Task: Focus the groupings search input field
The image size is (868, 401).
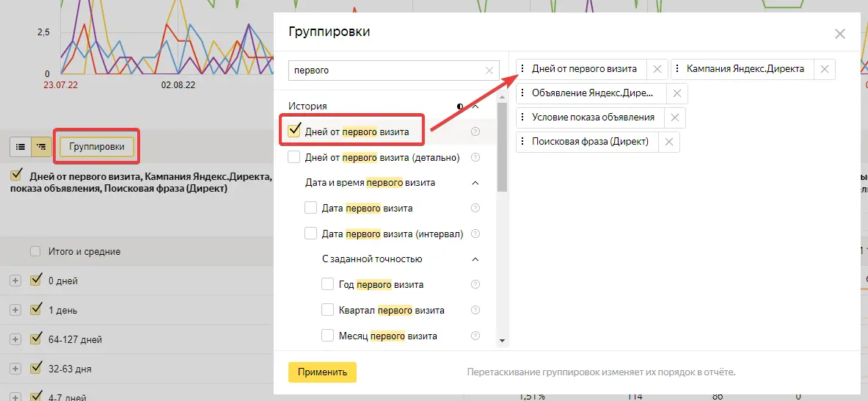Action: coord(385,71)
